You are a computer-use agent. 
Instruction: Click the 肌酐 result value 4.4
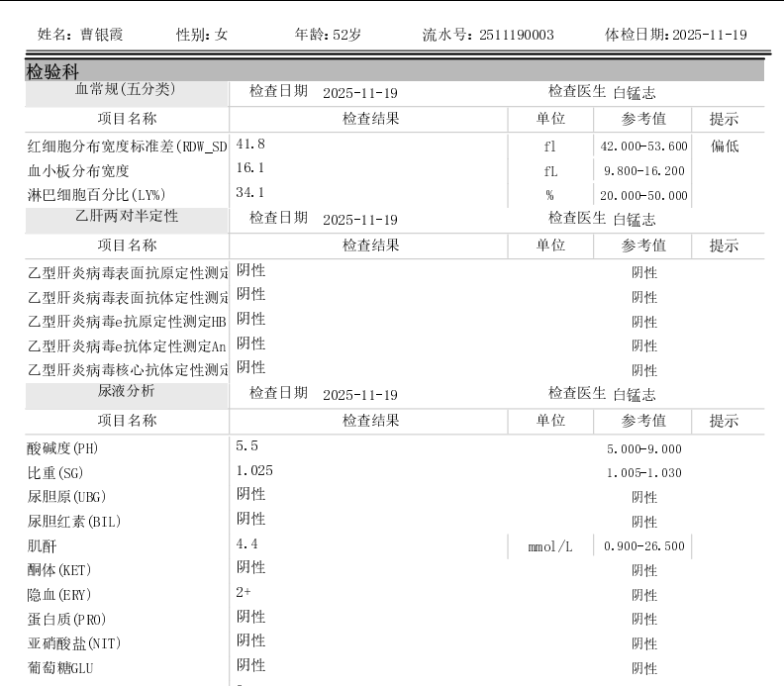[x=246, y=543]
